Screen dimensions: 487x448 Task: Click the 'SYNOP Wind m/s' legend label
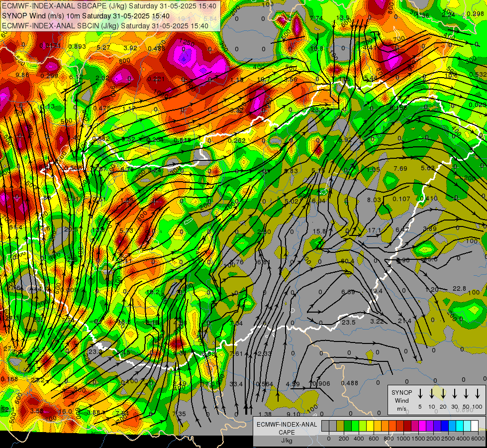tap(401, 400)
